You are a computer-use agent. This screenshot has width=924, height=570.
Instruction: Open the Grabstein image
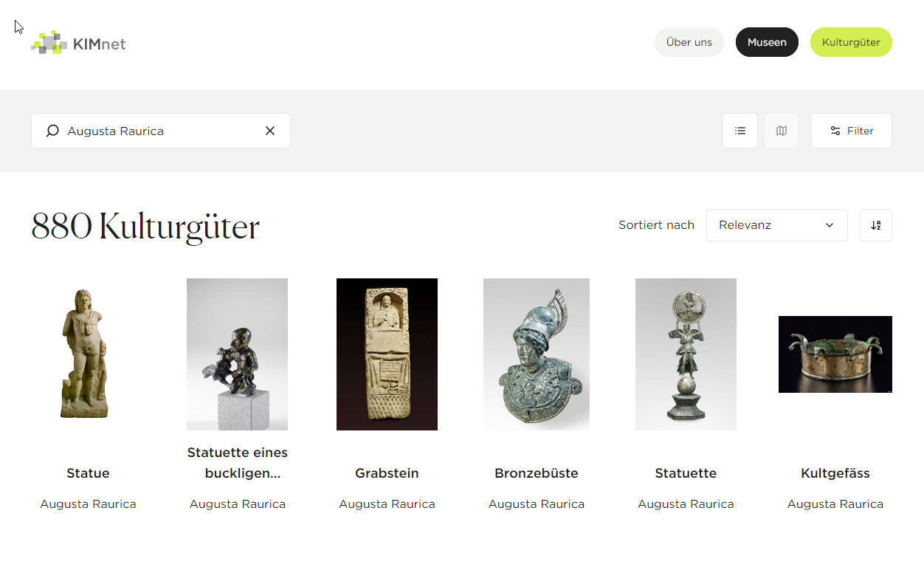pos(387,354)
